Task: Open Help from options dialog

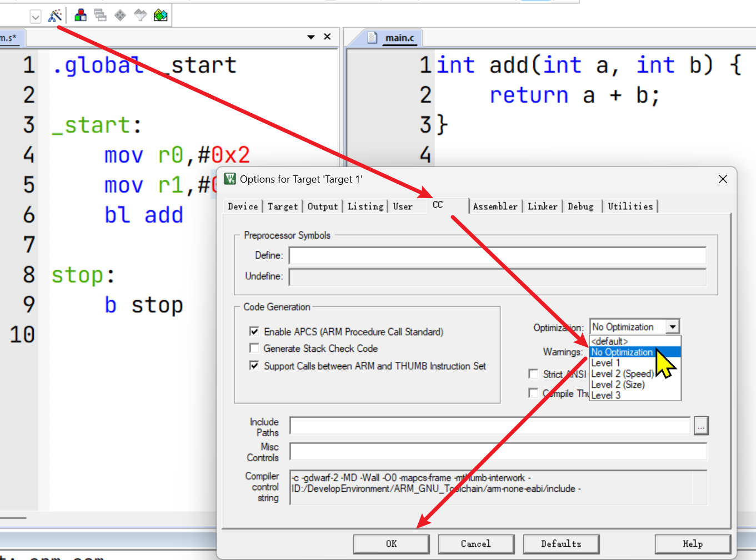Action: [693, 544]
